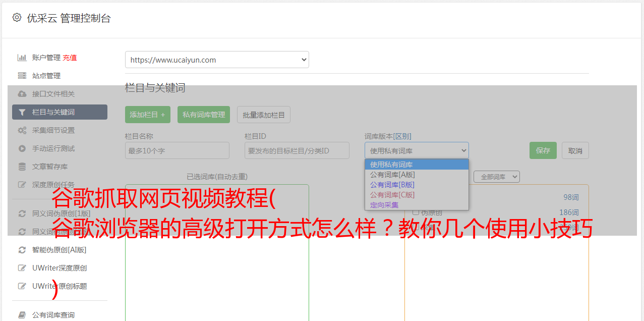Click the 私有词库管理 button
This screenshot has height=321, width=644.
tap(204, 115)
